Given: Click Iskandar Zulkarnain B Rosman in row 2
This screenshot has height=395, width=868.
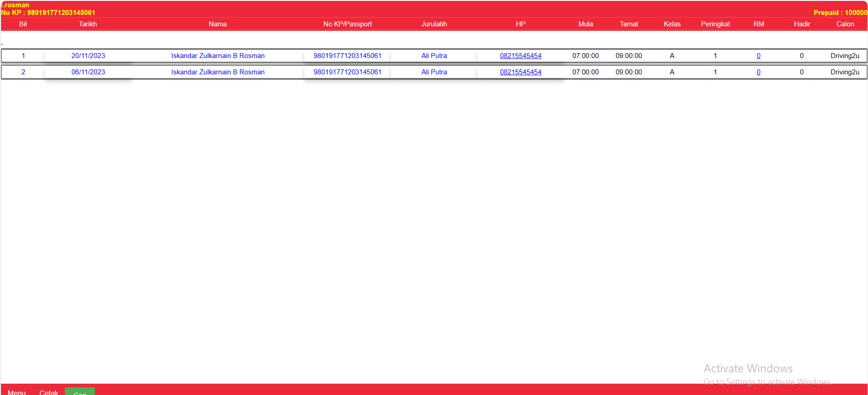Looking at the screenshot, I should click(218, 72).
